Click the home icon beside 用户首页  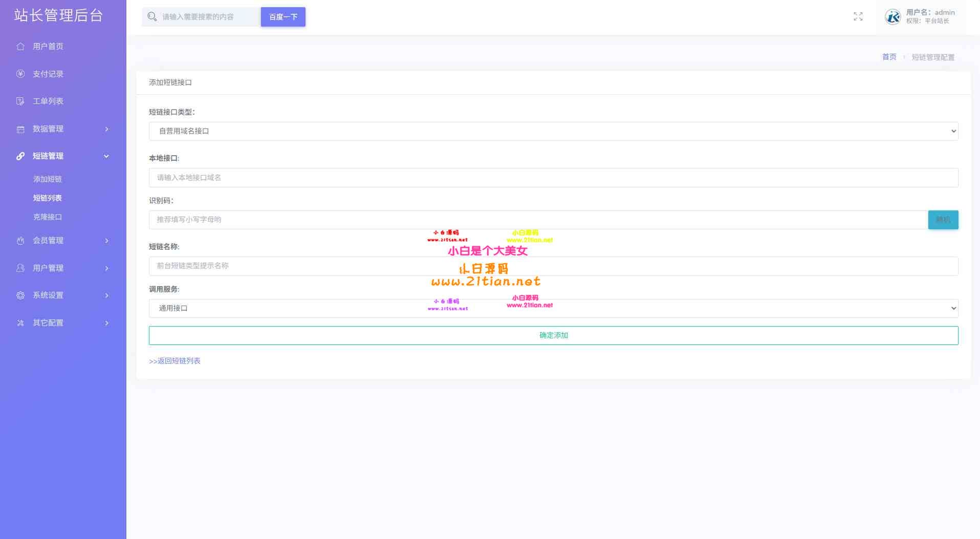20,47
